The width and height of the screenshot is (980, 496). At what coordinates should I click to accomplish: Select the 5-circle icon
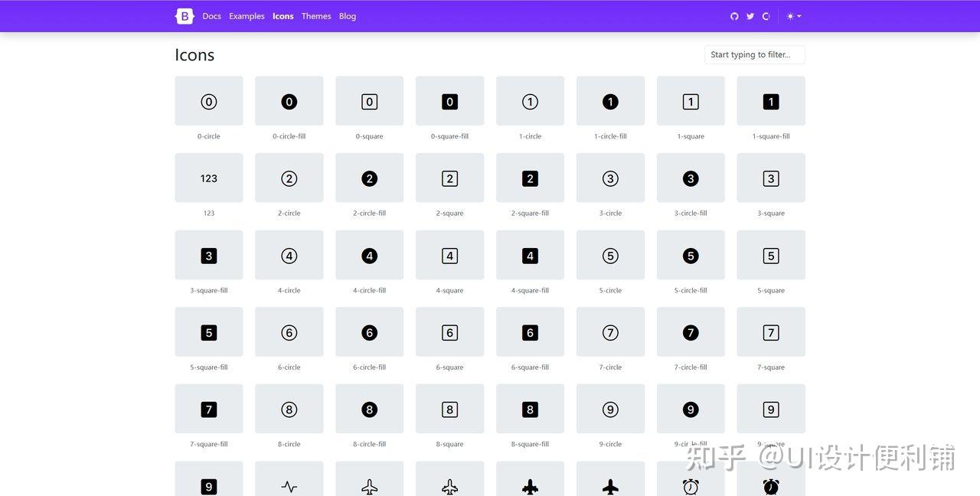pos(611,255)
